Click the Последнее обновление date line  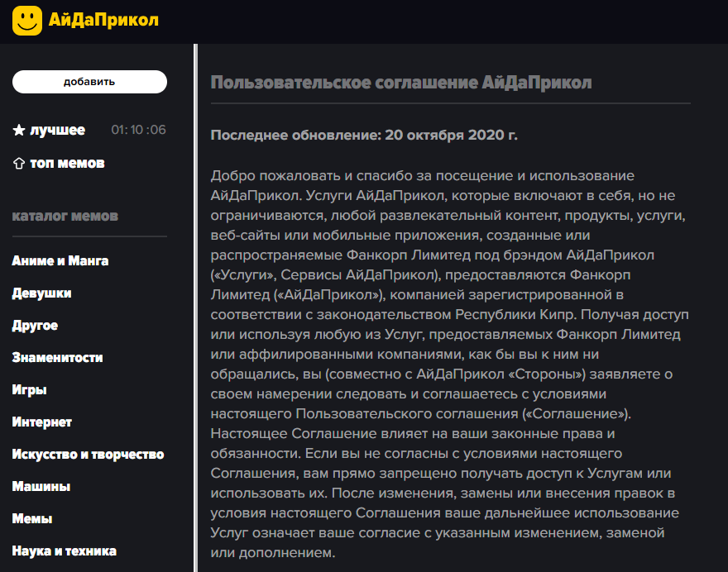[364, 135]
